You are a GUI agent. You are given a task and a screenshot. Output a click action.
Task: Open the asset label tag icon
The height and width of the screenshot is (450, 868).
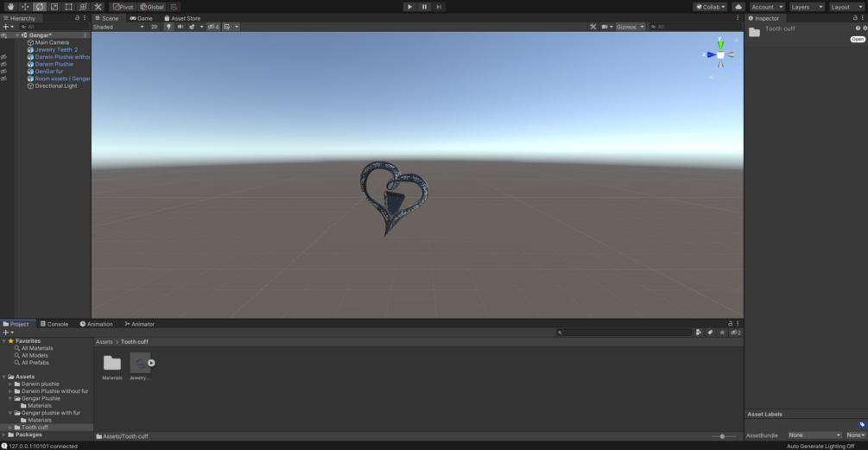[x=862, y=425]
